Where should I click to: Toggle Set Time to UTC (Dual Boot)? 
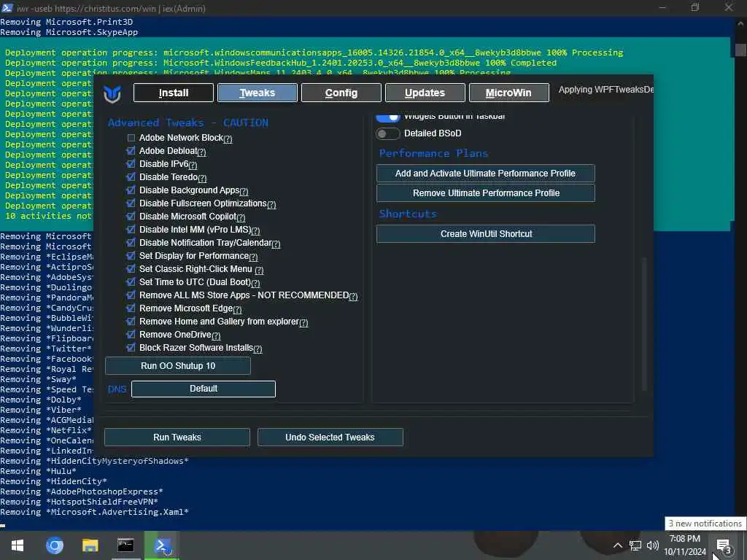click(x=131, y=282)
